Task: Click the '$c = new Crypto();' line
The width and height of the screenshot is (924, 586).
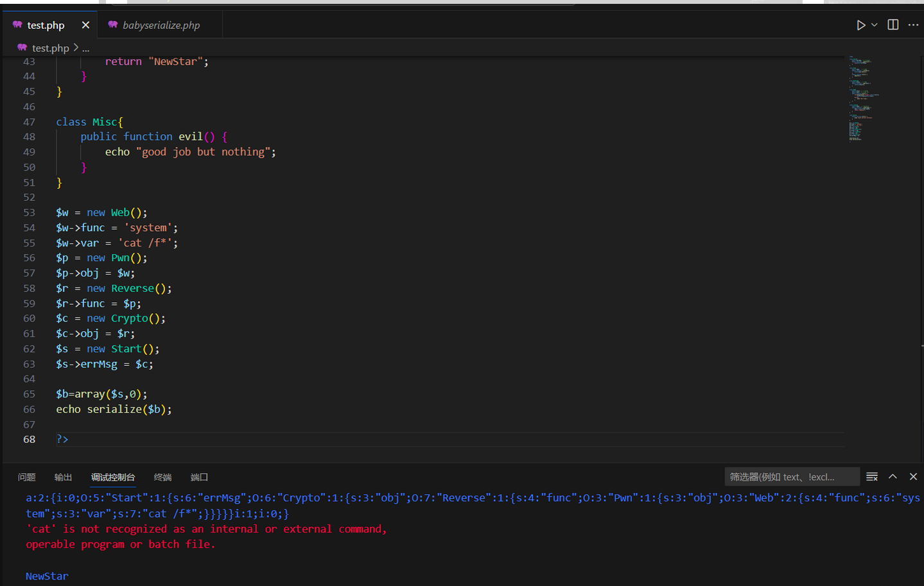Action: click(110, 318)
